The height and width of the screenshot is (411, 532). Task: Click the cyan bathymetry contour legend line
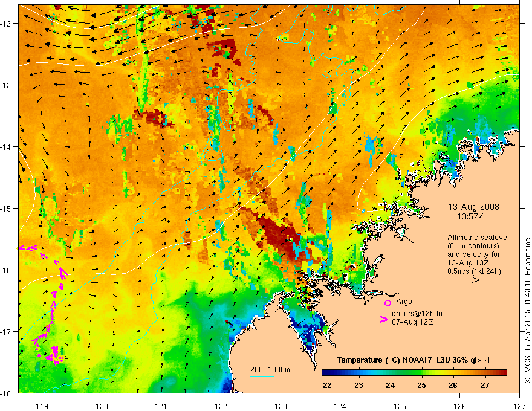pos(262,376)
